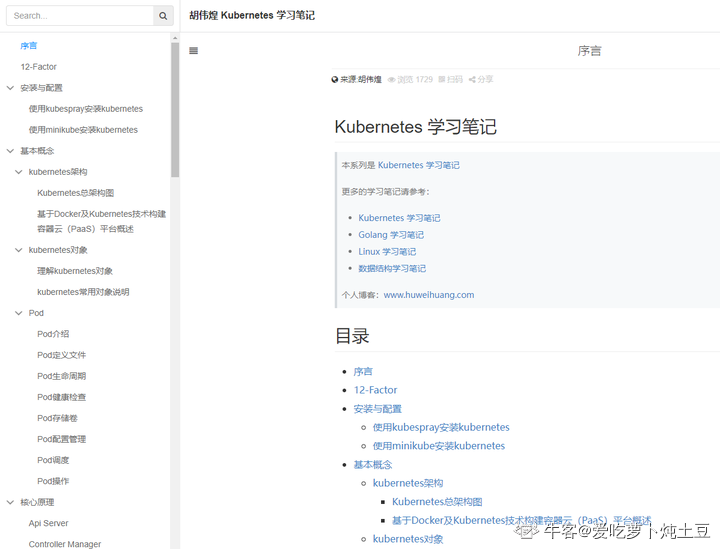720x549 pixels.
Task: Collapse the 安装与配置 section chevron
Action: [x=10, y=88]
